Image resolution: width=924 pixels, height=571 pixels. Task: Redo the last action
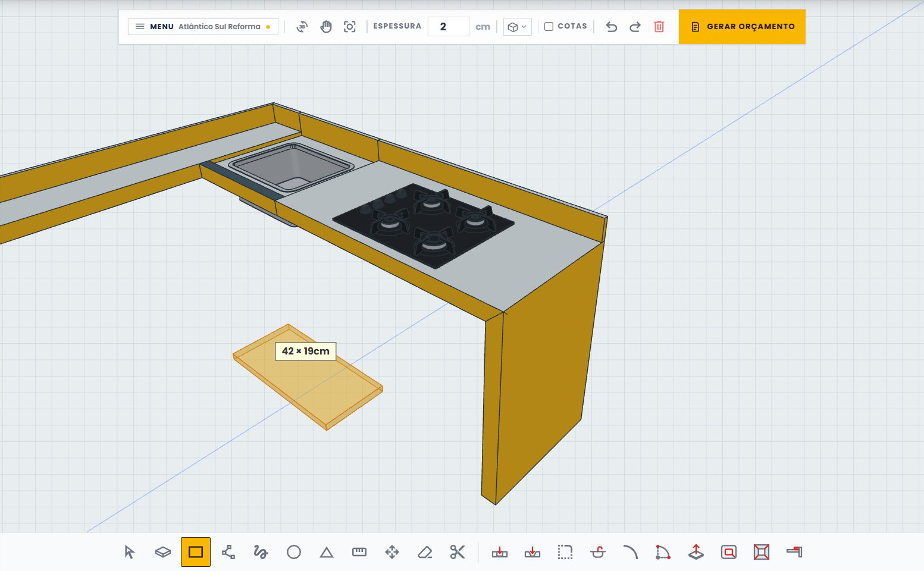click(x=635, y=27)
